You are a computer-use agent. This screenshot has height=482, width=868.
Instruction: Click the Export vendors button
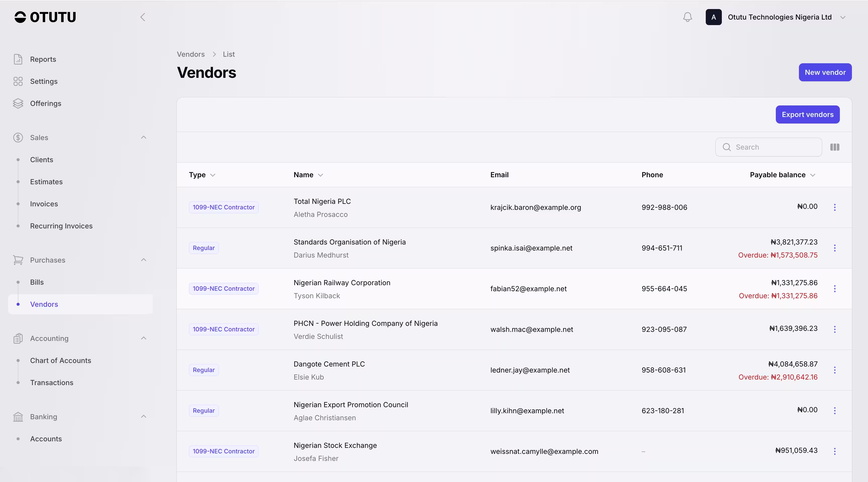click(807, 114)
